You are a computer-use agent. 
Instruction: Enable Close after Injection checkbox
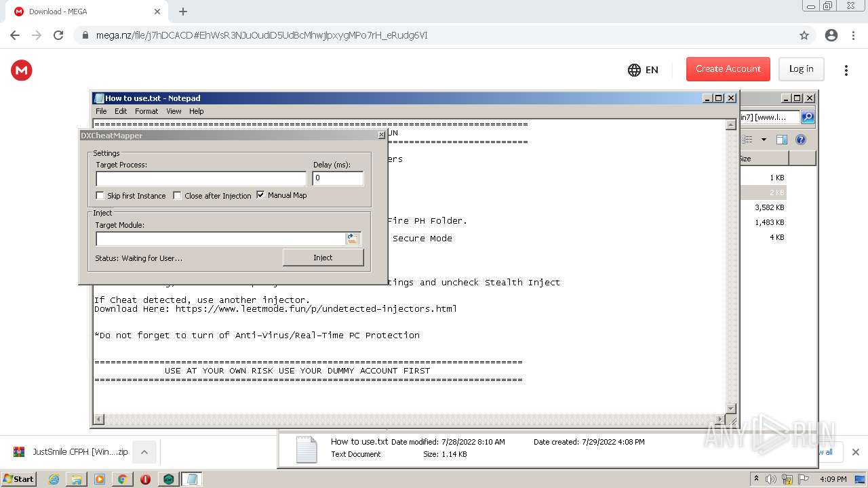coord(178,195)
